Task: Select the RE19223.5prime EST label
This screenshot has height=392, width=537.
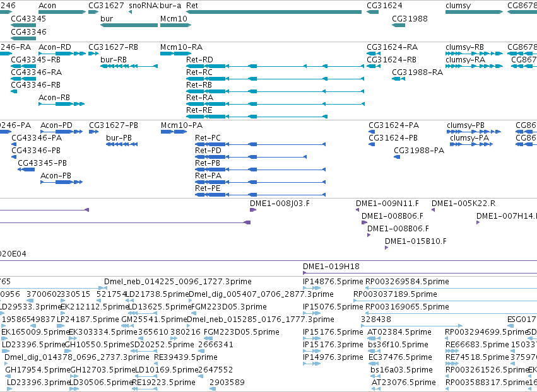Action: [x=163, y=383]
